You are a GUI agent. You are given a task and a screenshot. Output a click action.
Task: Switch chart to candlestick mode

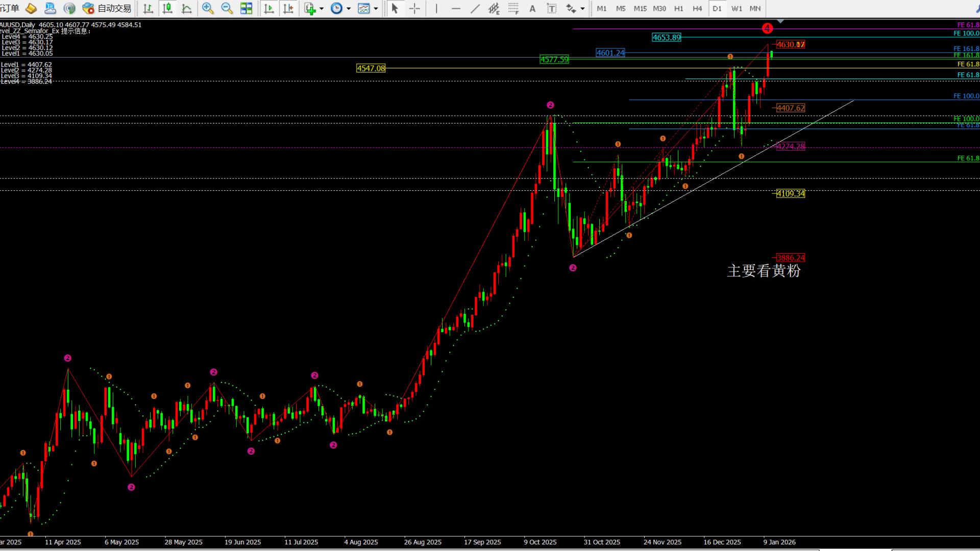[x=167, y=8]
